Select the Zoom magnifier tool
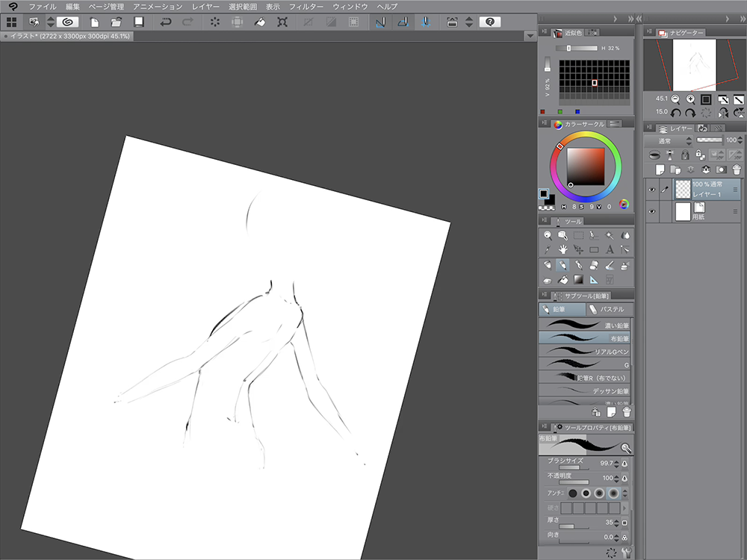This screenshot has height=560, width=747. (548, 235)
